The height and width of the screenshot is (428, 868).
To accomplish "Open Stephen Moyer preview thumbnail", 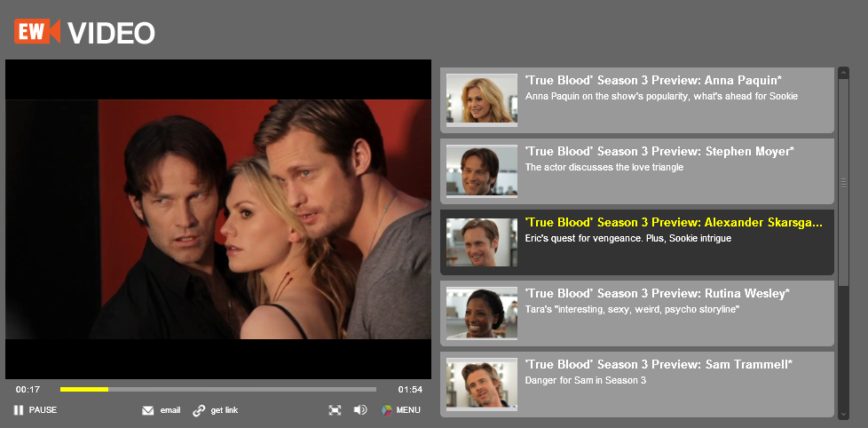I will click(x=482, y=171).
